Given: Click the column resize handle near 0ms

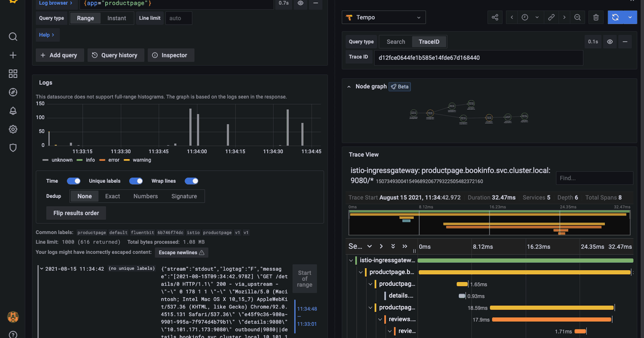Looking at the screenshot, I should point(414,251).
